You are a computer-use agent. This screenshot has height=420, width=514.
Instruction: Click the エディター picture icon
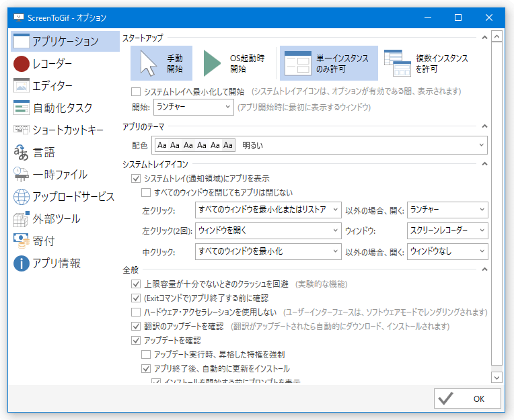[22, 85]
